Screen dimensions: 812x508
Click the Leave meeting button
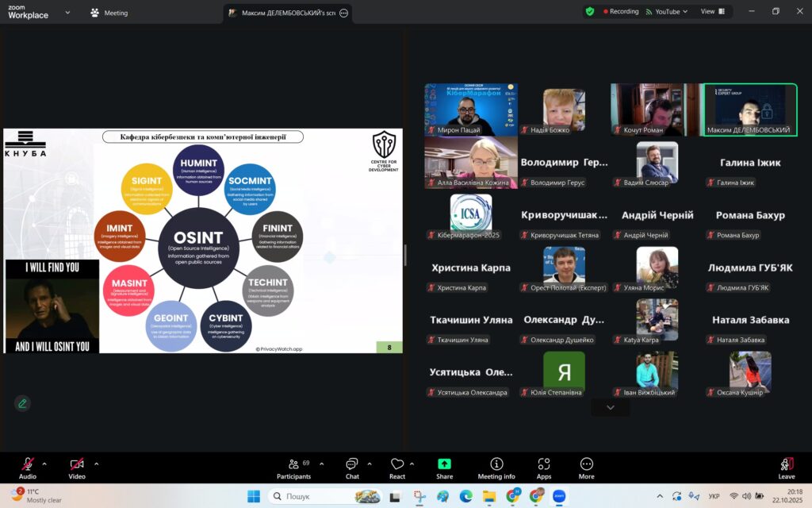pos(786,466)
